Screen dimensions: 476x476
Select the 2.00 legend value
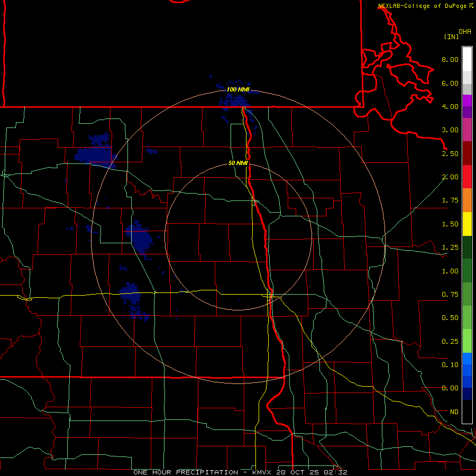click(450, 177)
